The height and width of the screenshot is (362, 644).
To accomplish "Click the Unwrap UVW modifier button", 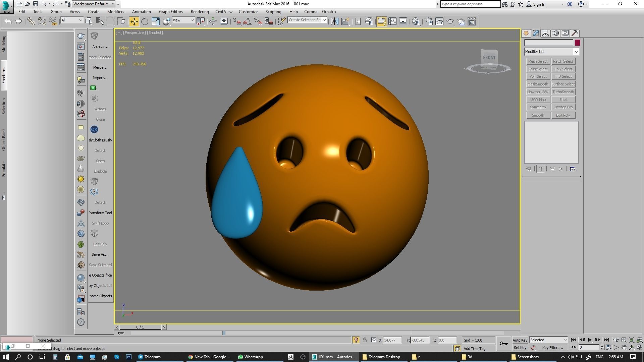I will coord(538,92).
